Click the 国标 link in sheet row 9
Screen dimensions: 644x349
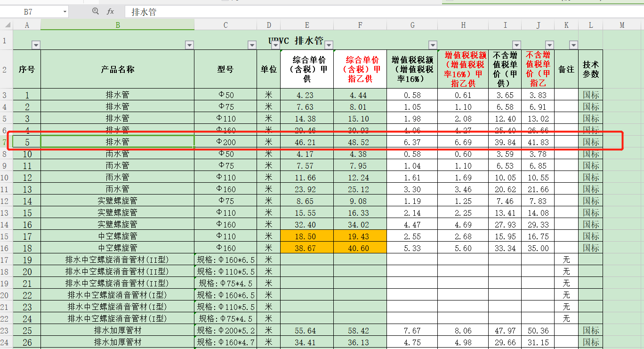click(591, 166)
